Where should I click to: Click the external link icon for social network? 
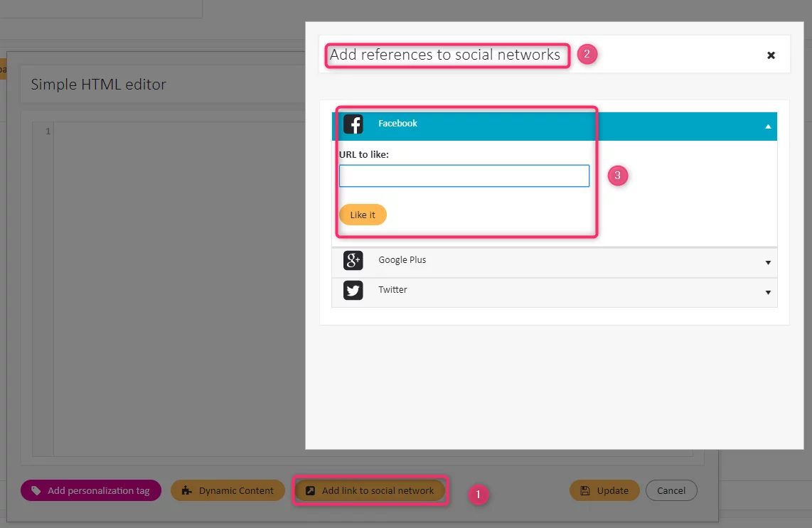(x=310, y=490)
